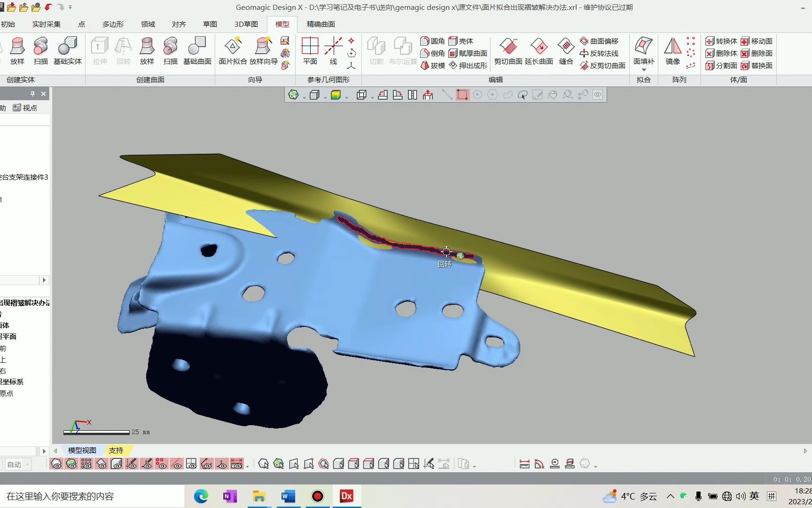Toggle reference plane visibility icon
The width and height of the screenshot is (812, 508).
pyautogui.click(x=191, y=464)
